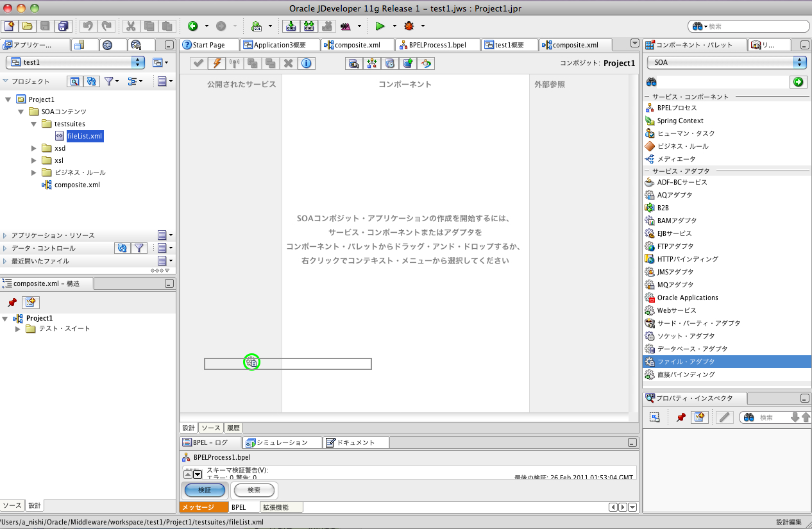Screen dimensions: 812x529
Task: Open the SOA palette category dropdown
Action: (x=727, y=62)
